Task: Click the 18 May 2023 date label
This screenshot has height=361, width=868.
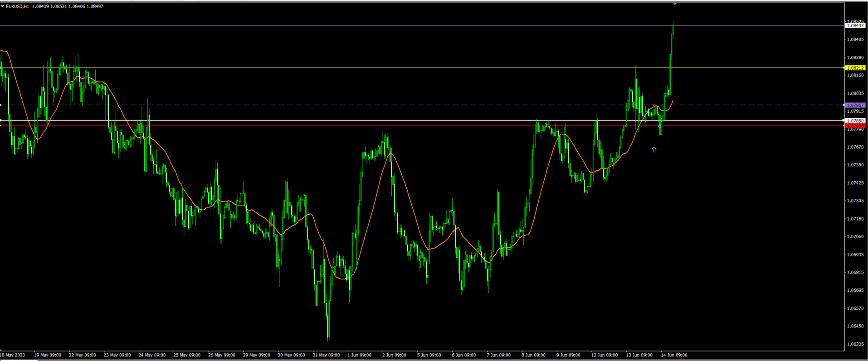Action: (x=13, y=355)
